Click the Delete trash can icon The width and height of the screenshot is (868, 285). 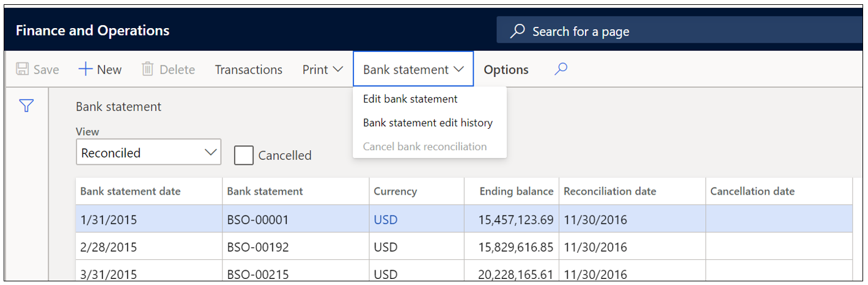click(147, 70)
